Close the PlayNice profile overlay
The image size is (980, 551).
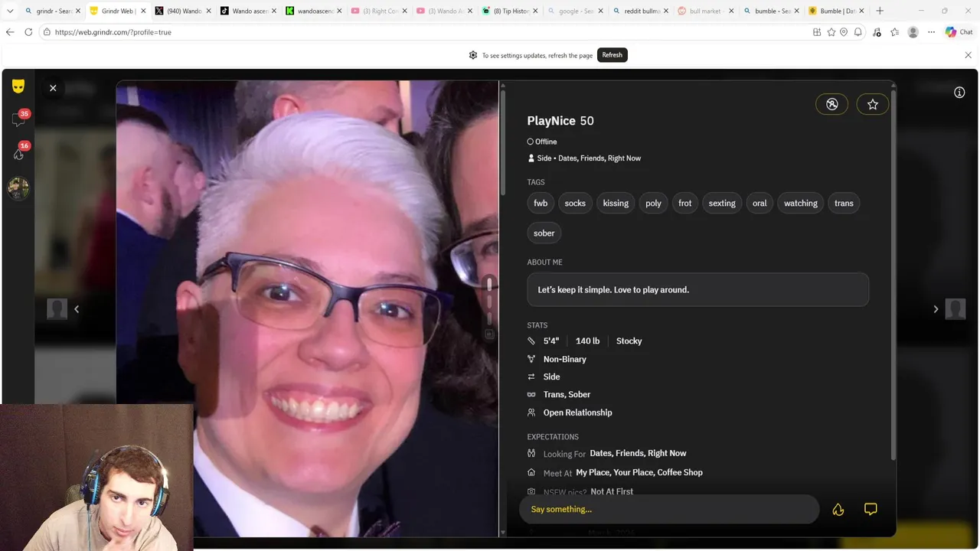coord(53,88)
